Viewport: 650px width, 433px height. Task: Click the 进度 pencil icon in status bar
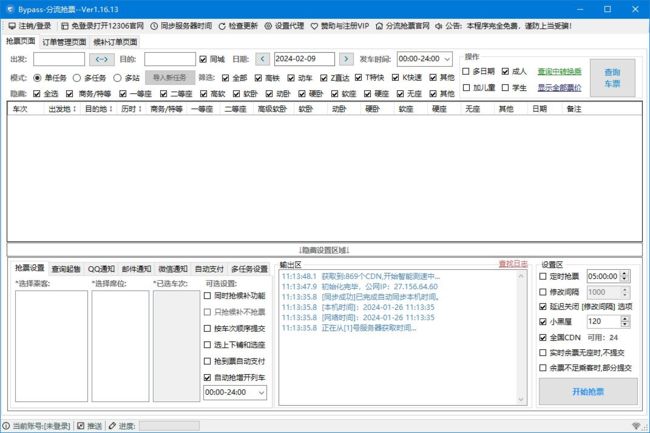[x=112, y=426]
